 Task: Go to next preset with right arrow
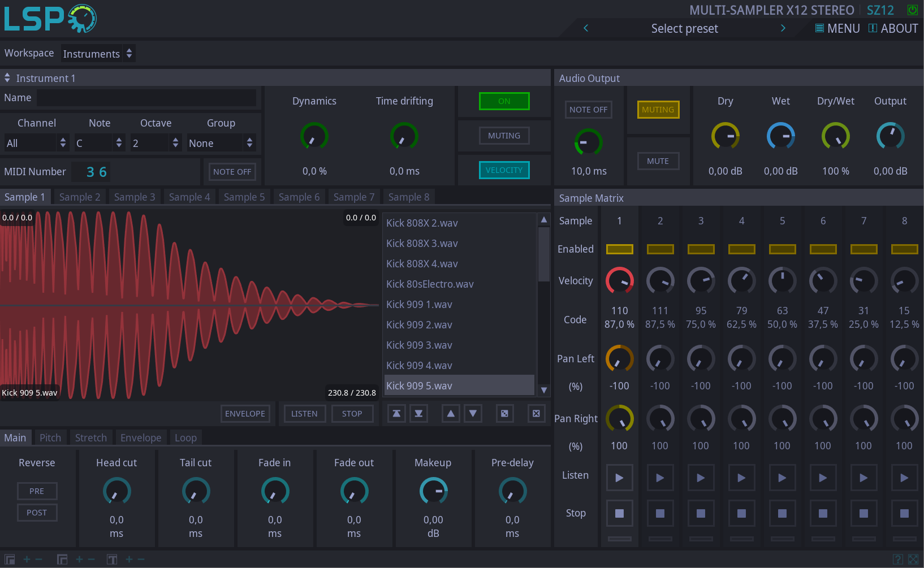click(783, 28)
